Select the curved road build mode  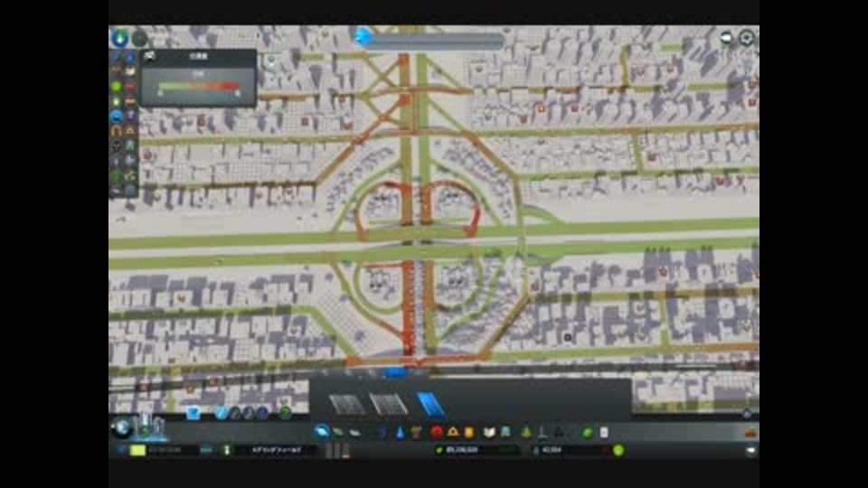(235, 413)
